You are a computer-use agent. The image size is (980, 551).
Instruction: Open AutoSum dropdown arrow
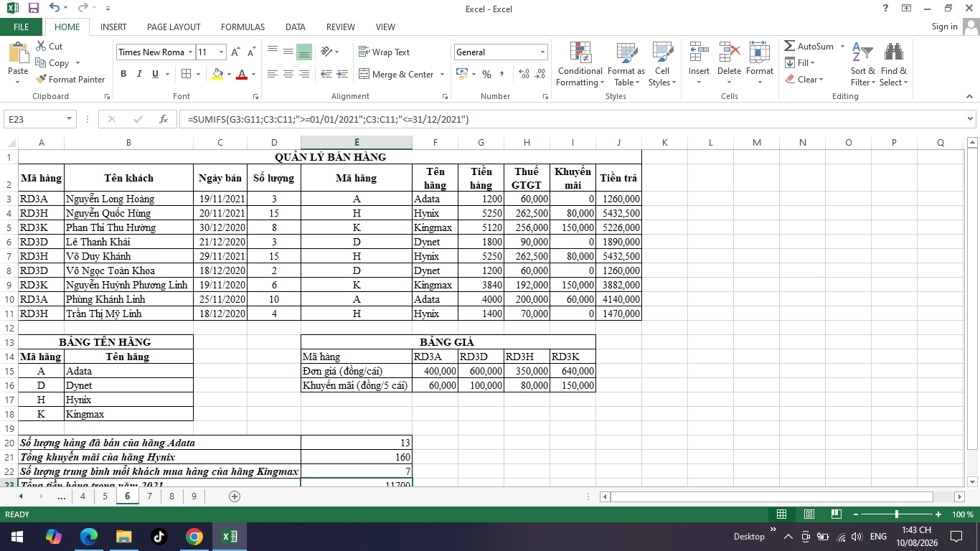tap(842, 47)
